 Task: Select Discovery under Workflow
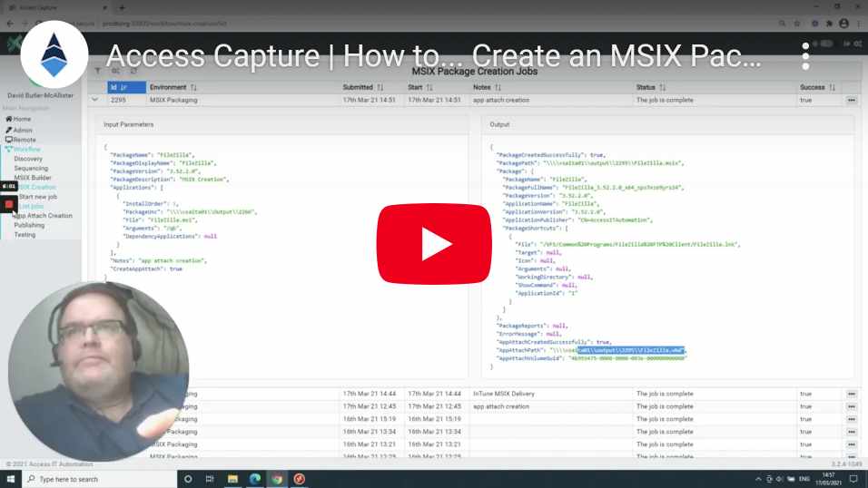28,159
